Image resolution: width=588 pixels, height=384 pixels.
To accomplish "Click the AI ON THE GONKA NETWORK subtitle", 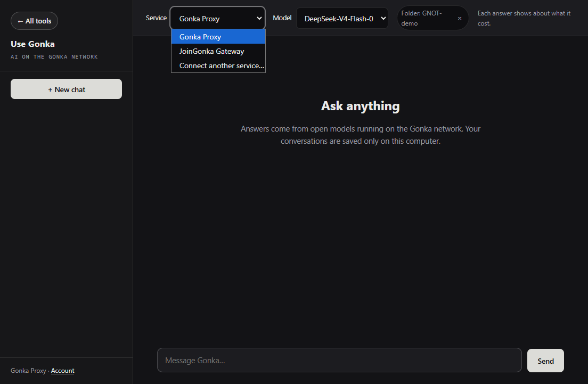I will pos(54,56).
